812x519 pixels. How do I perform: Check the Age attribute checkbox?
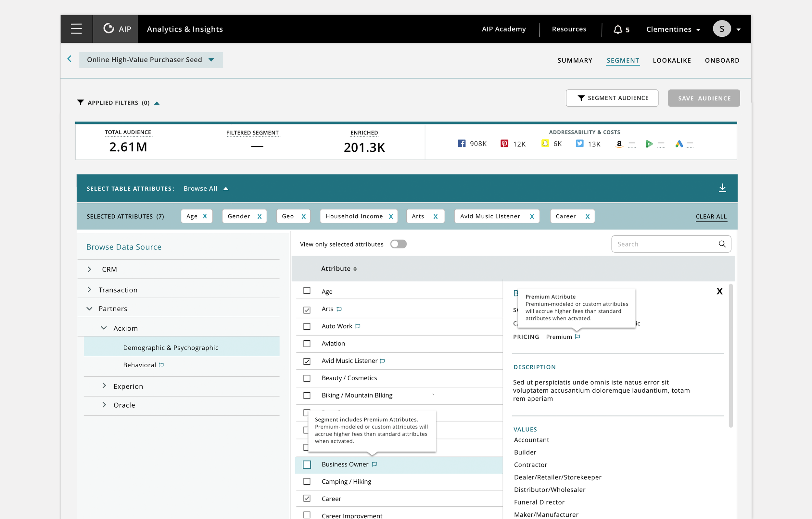coord(307,290)
